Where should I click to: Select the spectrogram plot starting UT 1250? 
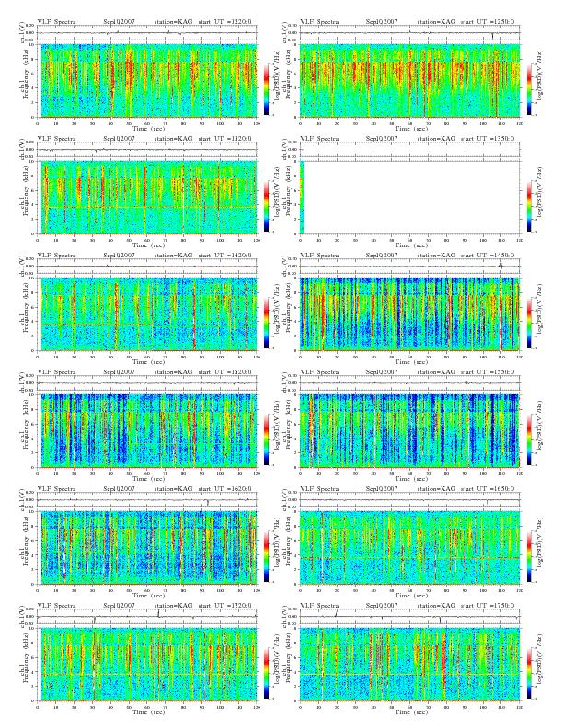point(409,81)
